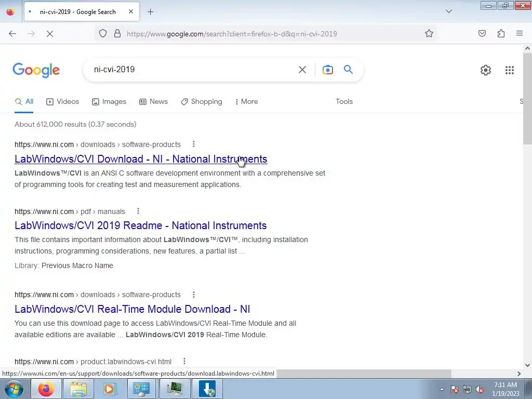Open LabWindows/CVI 2019 Readme result
The width and height of the screenshot is (532, 399).
pos(140,225)
